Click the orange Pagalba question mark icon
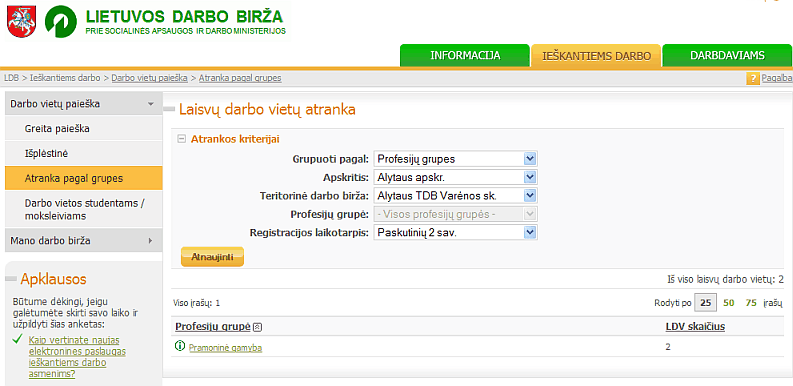Image resolution: width=793 pixels, height=386 pixels. click(x=753, y=78)
